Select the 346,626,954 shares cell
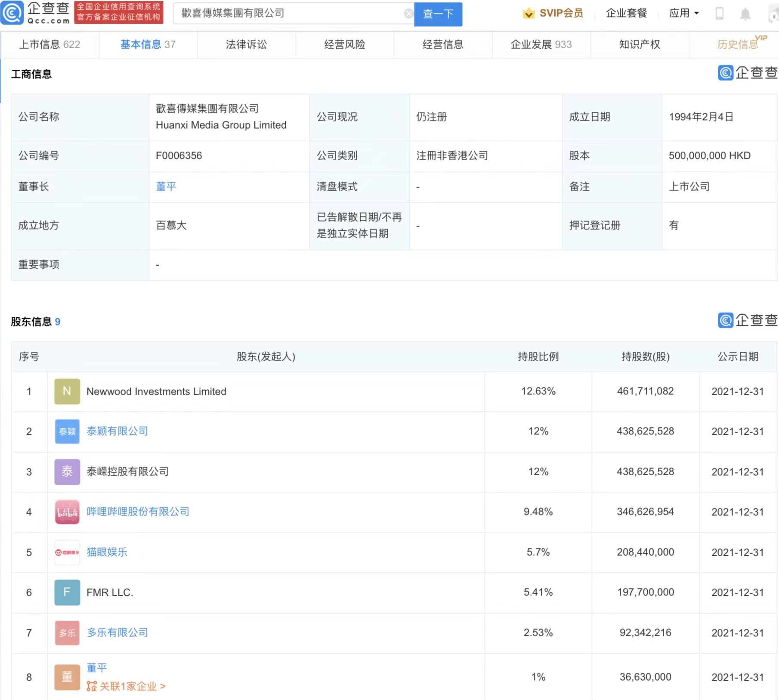Image resolution: width=779 pixels, height=700 pixels. click(645, 512)
